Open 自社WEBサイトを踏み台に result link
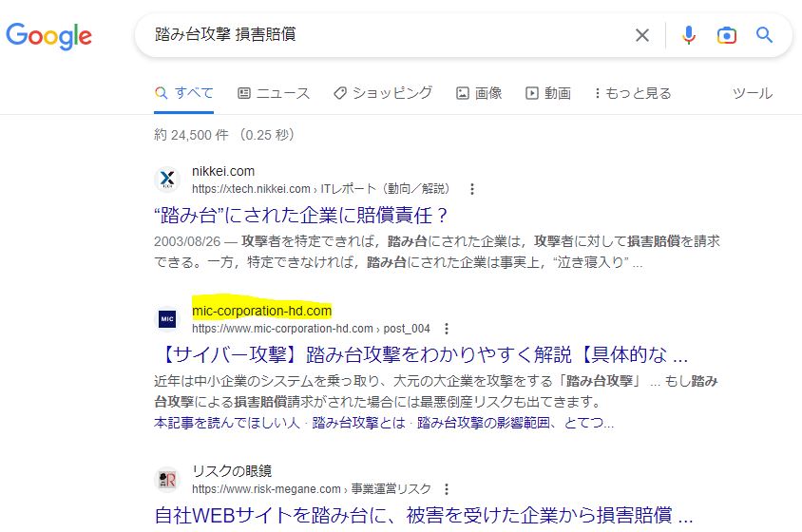 [424, 515]
